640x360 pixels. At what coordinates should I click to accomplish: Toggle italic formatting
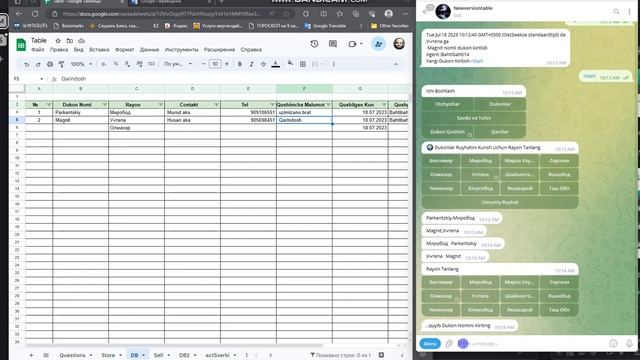pyautogui.click(x=251, y=64)
